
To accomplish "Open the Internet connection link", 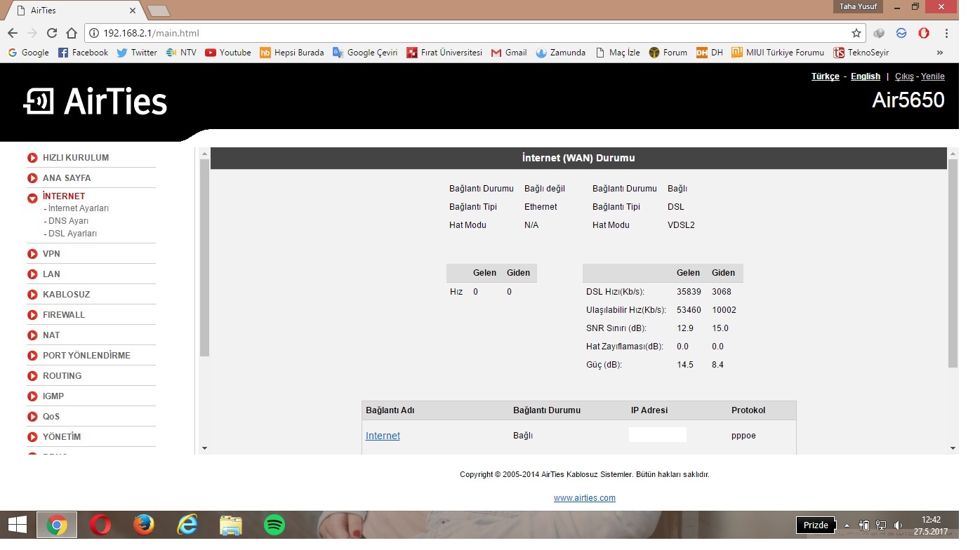I will pyautogui.click(x=383, y=436).
